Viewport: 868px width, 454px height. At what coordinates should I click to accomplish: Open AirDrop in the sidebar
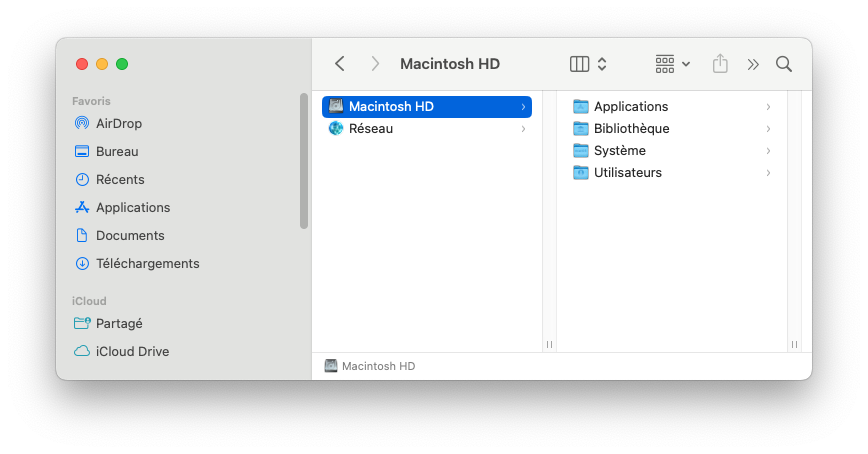point(108,123)
